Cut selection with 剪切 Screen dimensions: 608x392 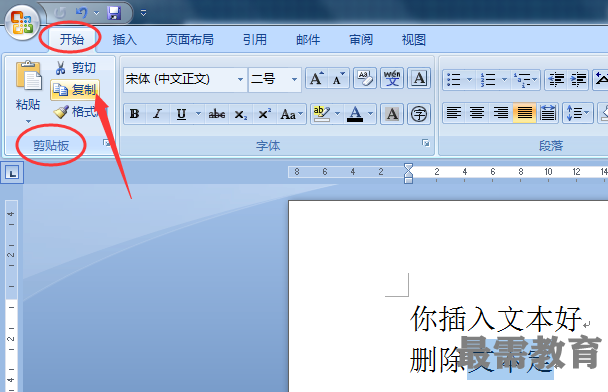point(76,68)
